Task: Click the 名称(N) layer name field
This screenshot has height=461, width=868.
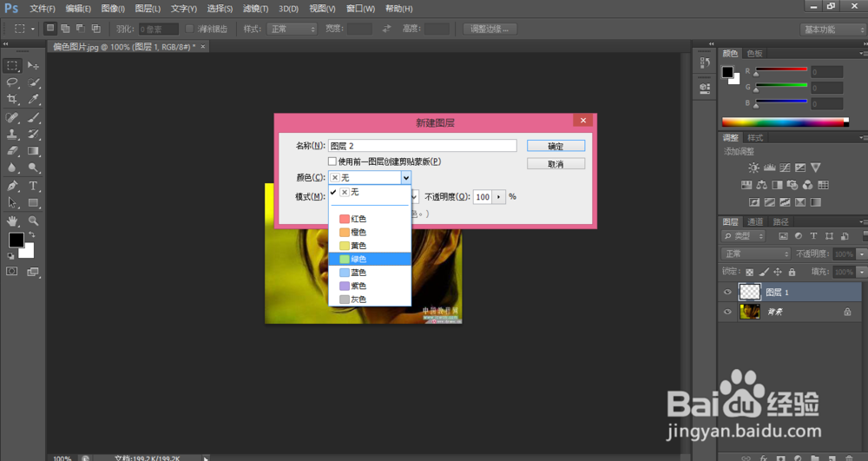Action: point(423,146)
